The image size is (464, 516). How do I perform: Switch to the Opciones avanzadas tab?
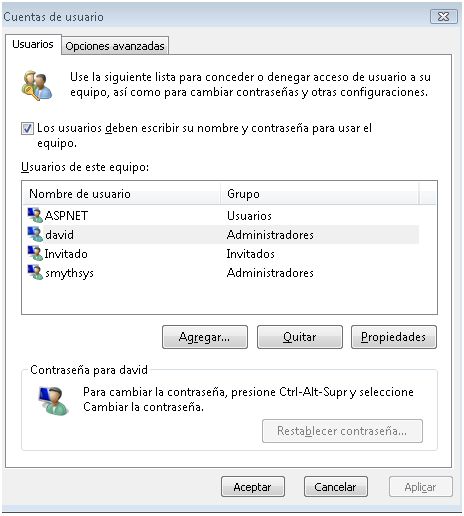[x=115, y=46]
